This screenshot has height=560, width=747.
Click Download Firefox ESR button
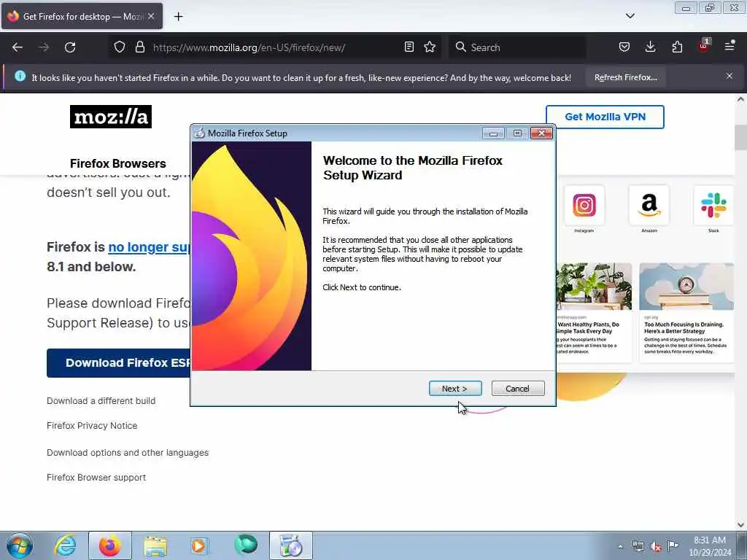coord(119,363)
